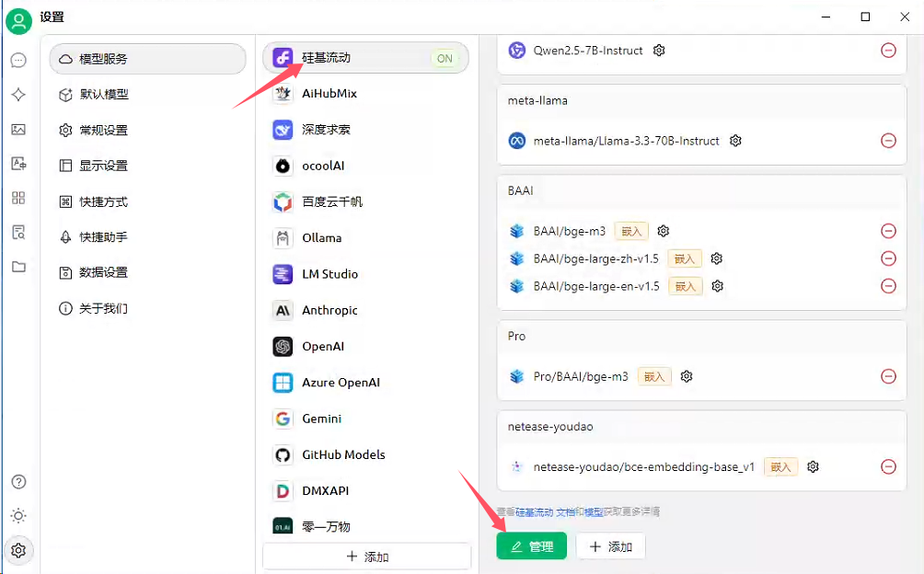Remove the BAAI/bge-m3 model
Viewport: 924px width, 574px height.
tap(889, 231)
